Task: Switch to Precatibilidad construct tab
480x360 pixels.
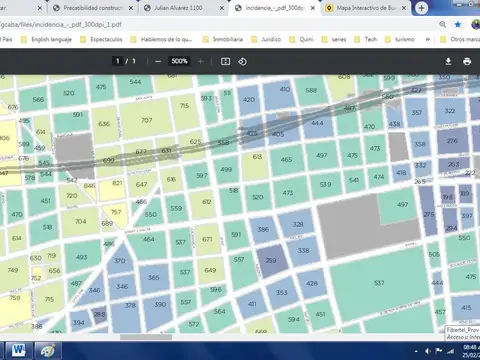Action: click(89, 8)
